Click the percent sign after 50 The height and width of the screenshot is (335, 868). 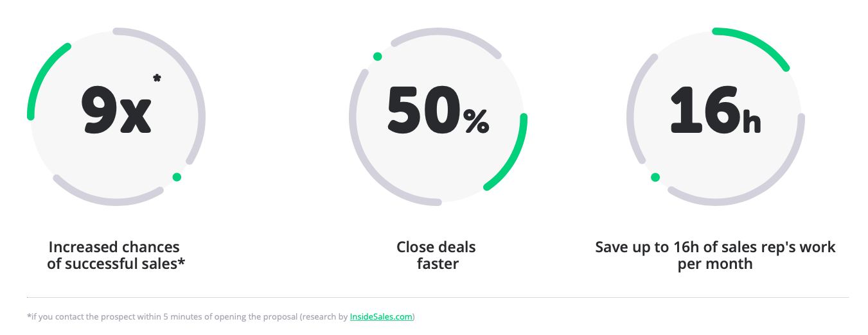coord(476,121)
